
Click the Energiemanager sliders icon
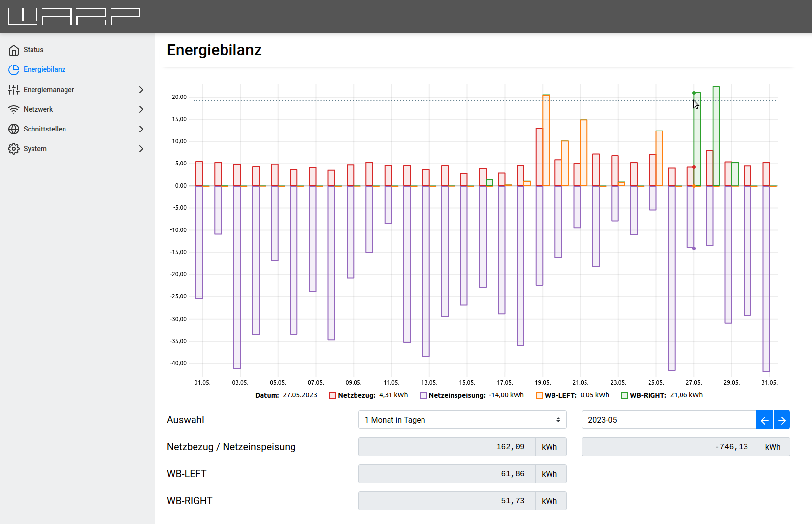tap(14, 90)
